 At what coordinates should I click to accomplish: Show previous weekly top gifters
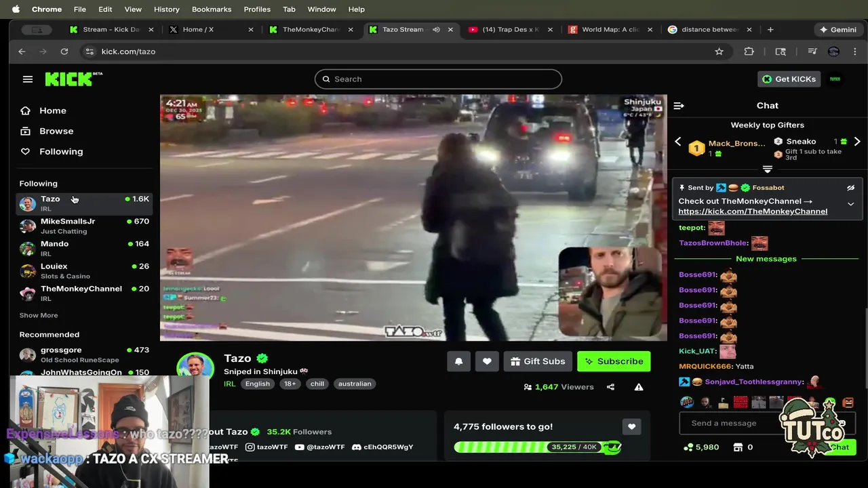click(677, 142)
